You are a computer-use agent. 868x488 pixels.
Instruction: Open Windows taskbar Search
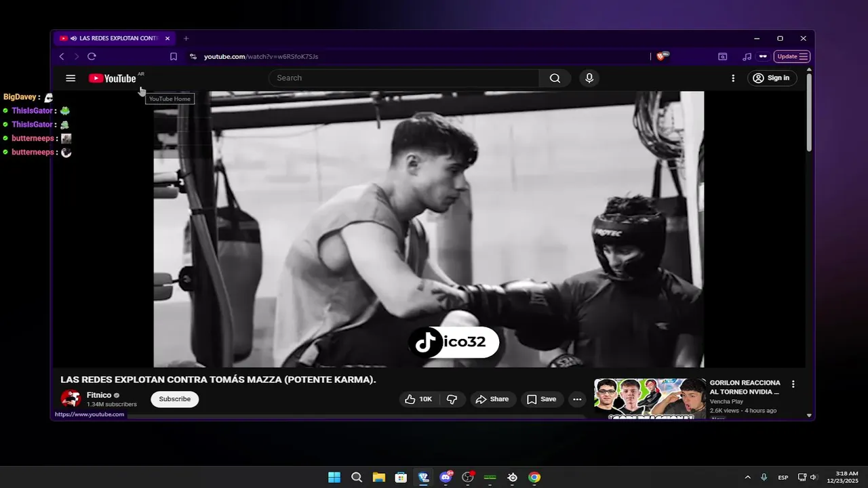click(357, 477)
